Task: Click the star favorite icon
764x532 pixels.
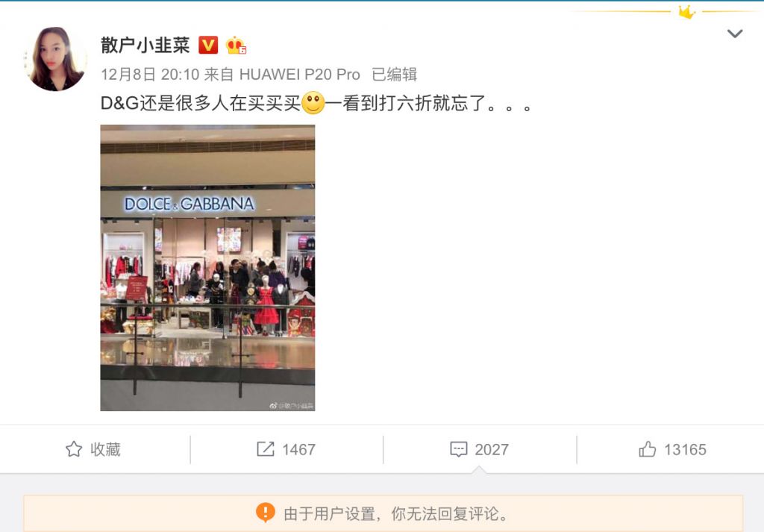Action: pyautogui.click(x=74, y=449)
